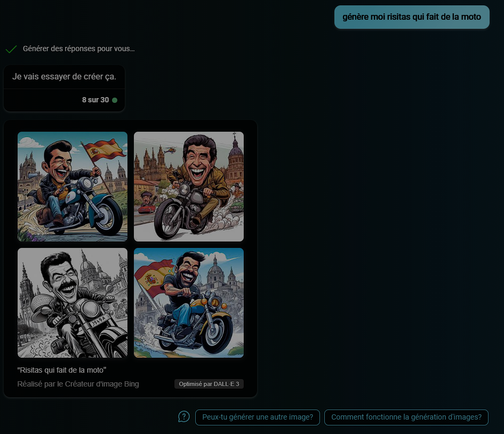Click the green dot beside 8 sur 30
Image resolution: width=504 pixels, height=434 pixels.
[x=115, y=100]
